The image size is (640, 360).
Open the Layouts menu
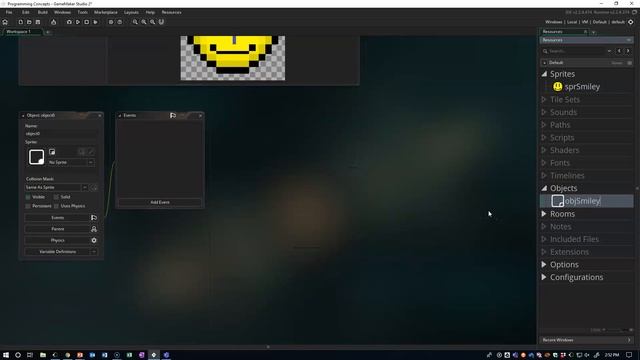click(131, 12)
